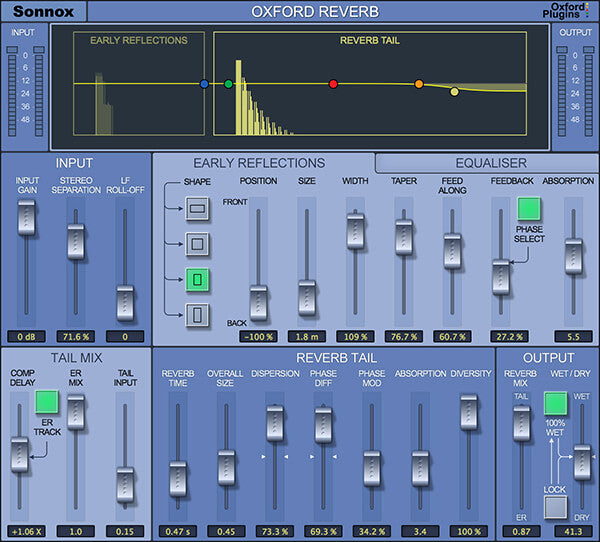This screenshot has width=600, height=542.
Task: Click the Stereo Separation slider handle
Action: [x=74, y=240]
